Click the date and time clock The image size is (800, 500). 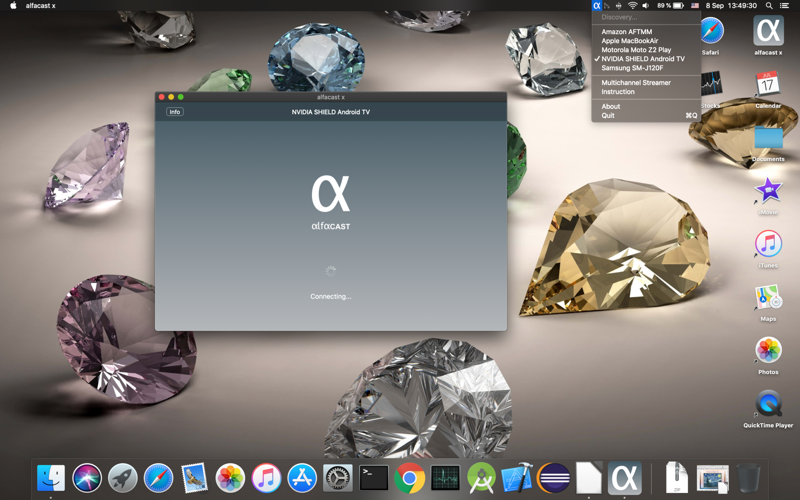point(731,6)
